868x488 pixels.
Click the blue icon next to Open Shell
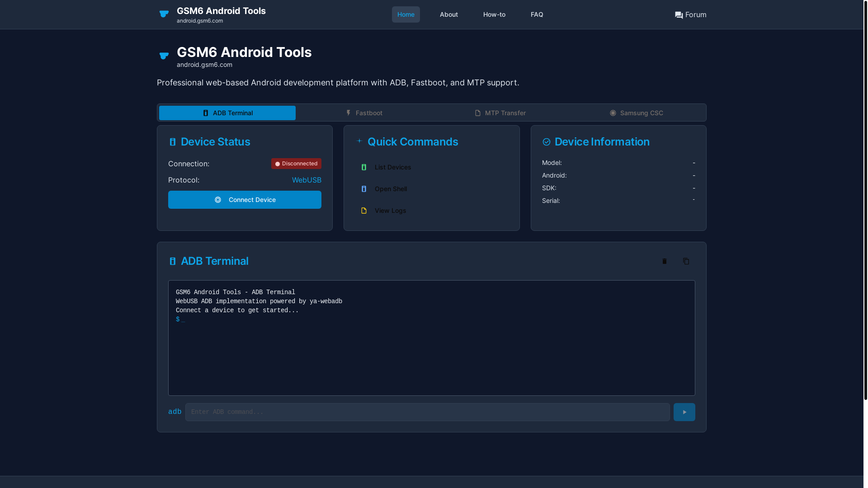364,189
